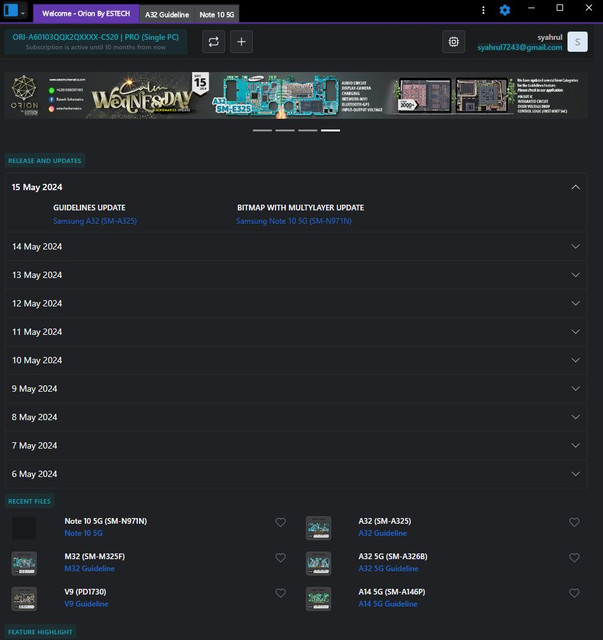Open the user avatar S profile
Image resolution: width=603 pixels, height=640 pixels.
tap(576, 41)
